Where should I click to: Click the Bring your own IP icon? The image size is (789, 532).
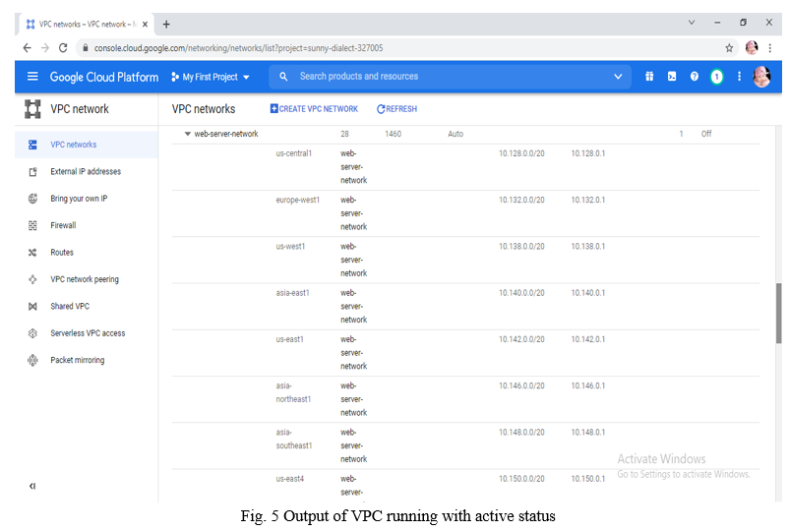click(x=32, y=199)
